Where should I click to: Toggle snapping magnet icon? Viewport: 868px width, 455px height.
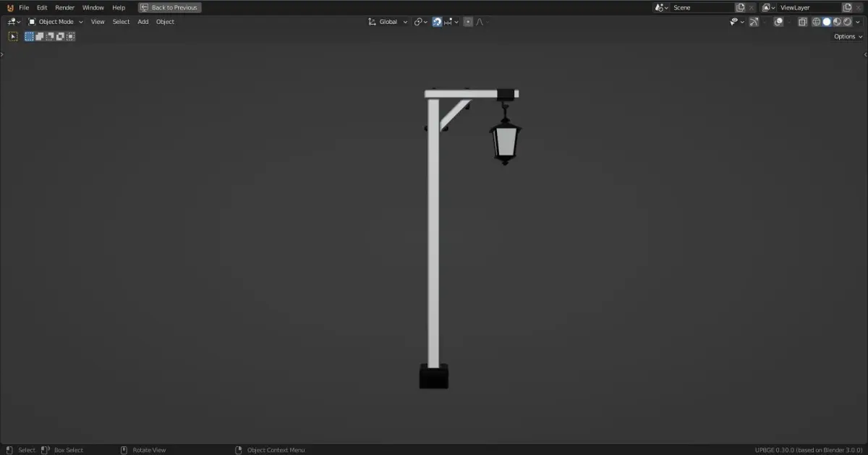point(438,22)
